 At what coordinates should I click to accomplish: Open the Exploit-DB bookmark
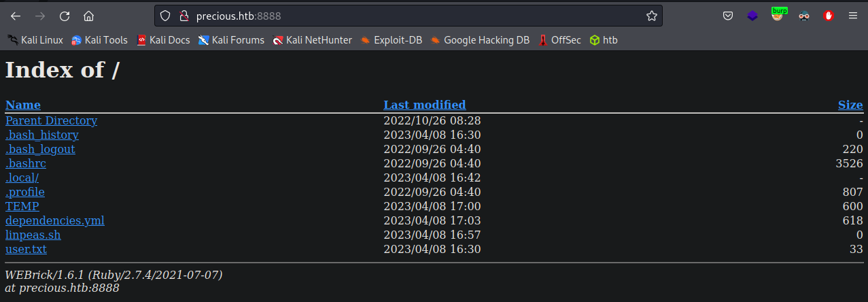(x=391, y=40)
